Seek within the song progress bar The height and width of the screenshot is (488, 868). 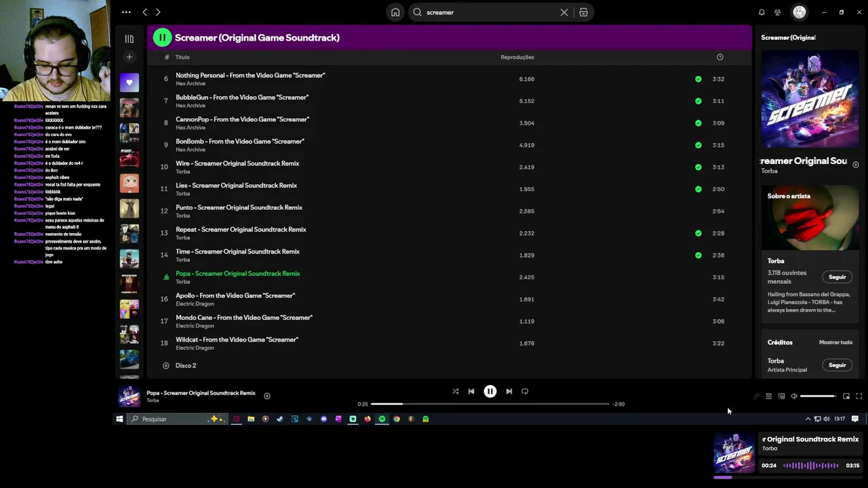[490, 404]
